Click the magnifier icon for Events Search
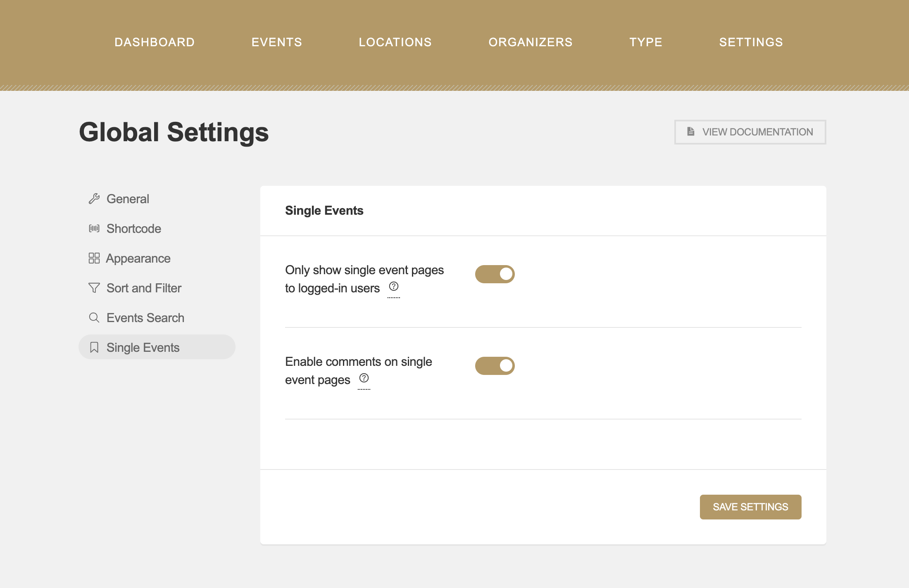Screen dimensions: 909x588 pos(94,318)
